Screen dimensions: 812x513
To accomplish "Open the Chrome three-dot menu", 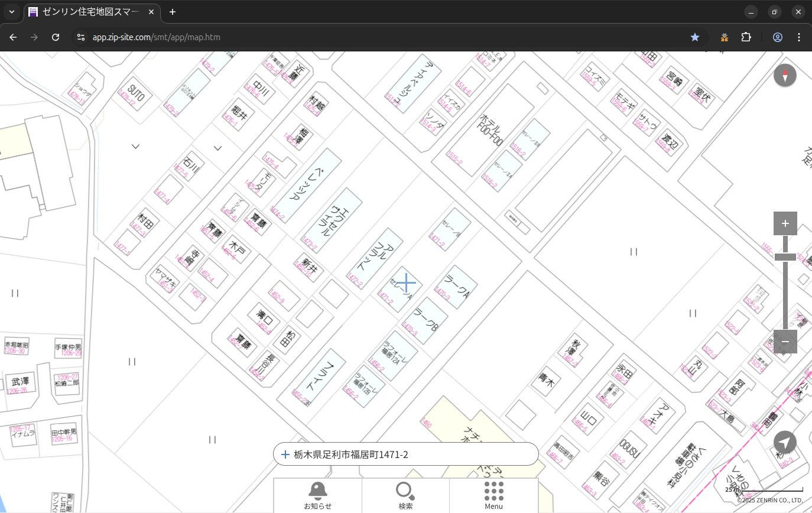I will click(799, 37).
